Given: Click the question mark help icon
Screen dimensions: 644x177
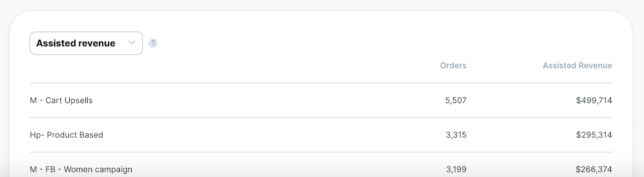Looking at the screenshot, I should click(153, 43).
